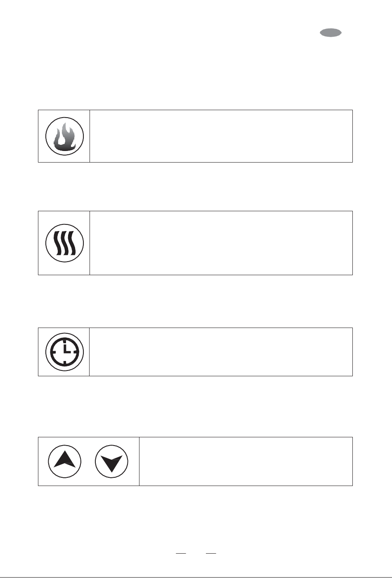Select empty description box beside heat waves icon

click(x=221, y=243)
